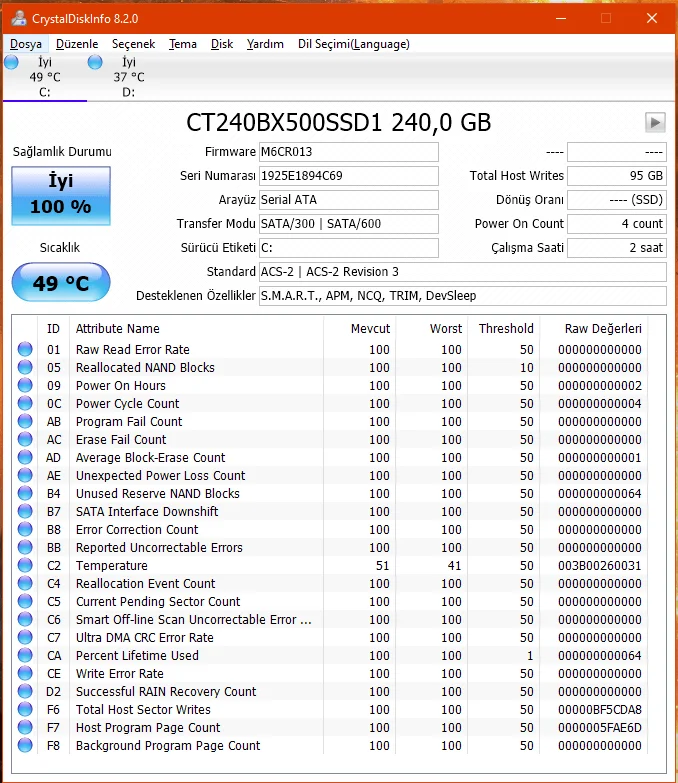
Task: Click status orb for Percent Lifetime Used
Action: click(25, 655)
